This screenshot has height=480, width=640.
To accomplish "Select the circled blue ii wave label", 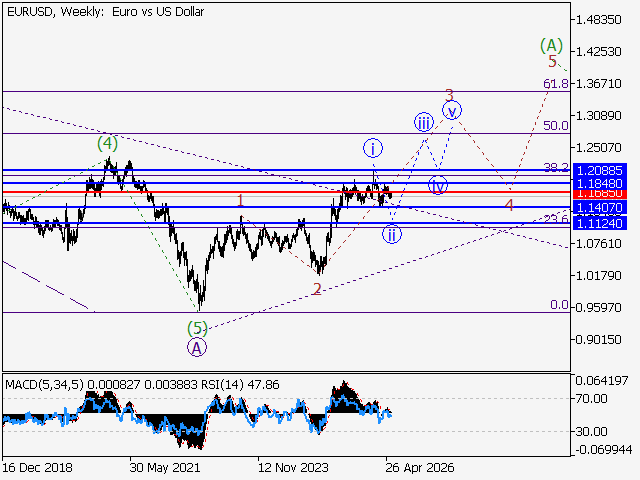I will (392, 234).
